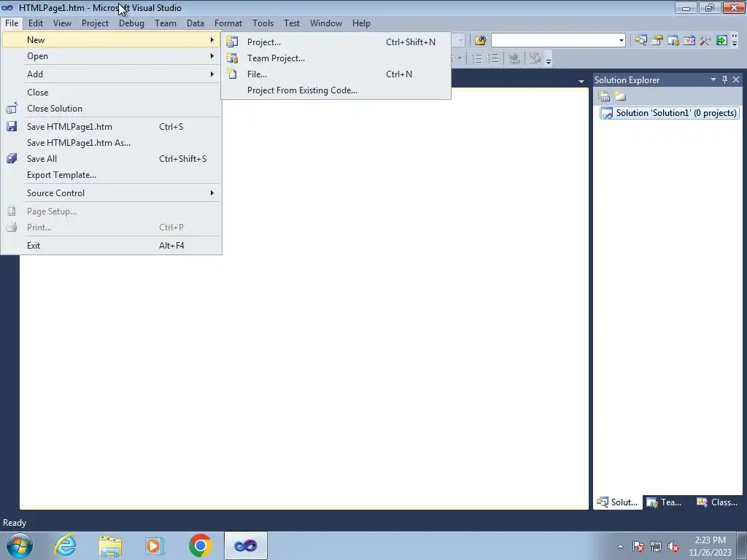Click the Find in Files toolbar icon
Screen dimensions: 747x560
480,41
